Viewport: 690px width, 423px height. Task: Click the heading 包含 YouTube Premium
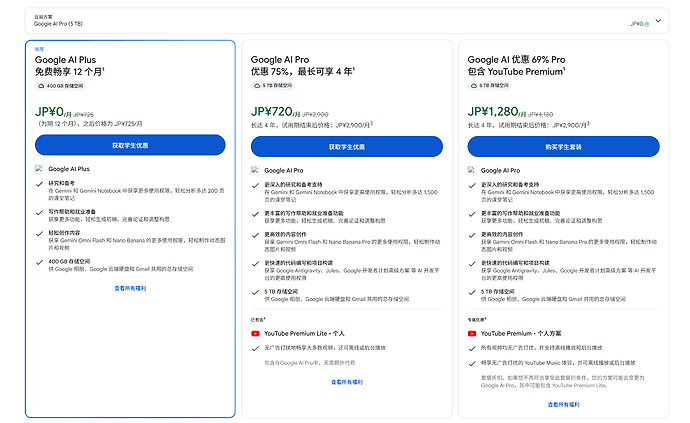click(516, 71)
